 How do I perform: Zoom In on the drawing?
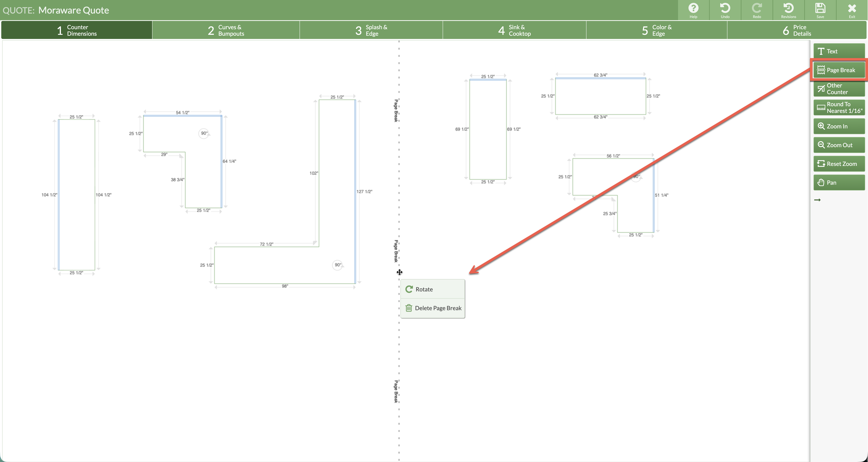839,126
